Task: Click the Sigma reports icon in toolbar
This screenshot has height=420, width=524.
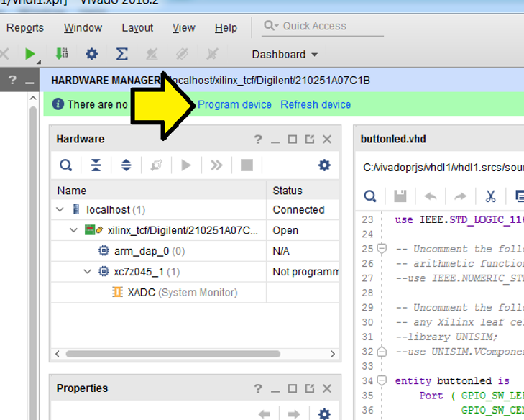Action: tap(122, 54)
